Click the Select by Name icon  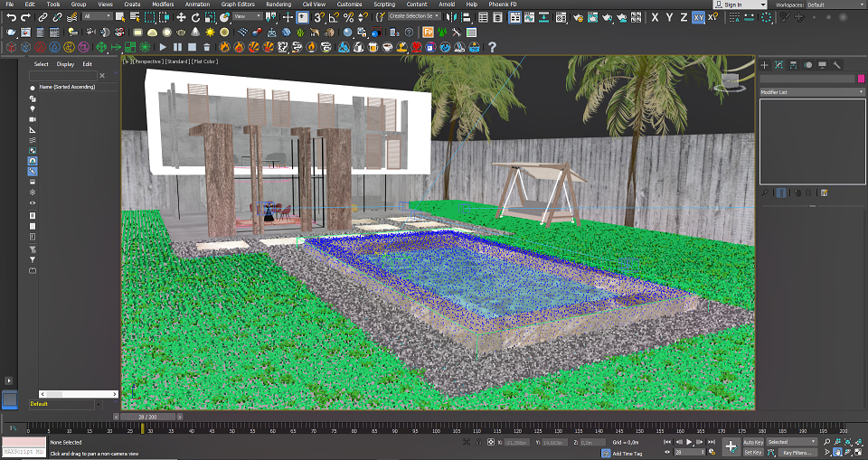[x=134, y=17]
